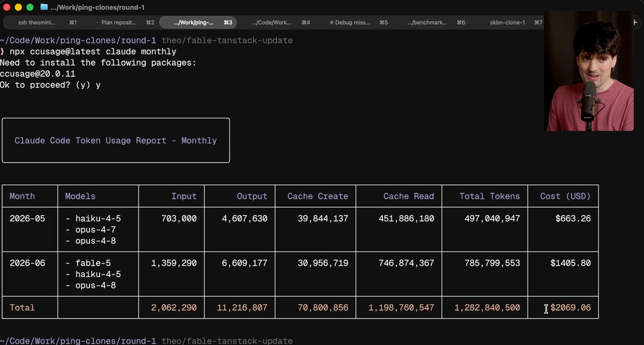Click the 'npx ccusage@latest claude monthly' command
This screenshot has width=644, height=345.
tap(93, 52)
